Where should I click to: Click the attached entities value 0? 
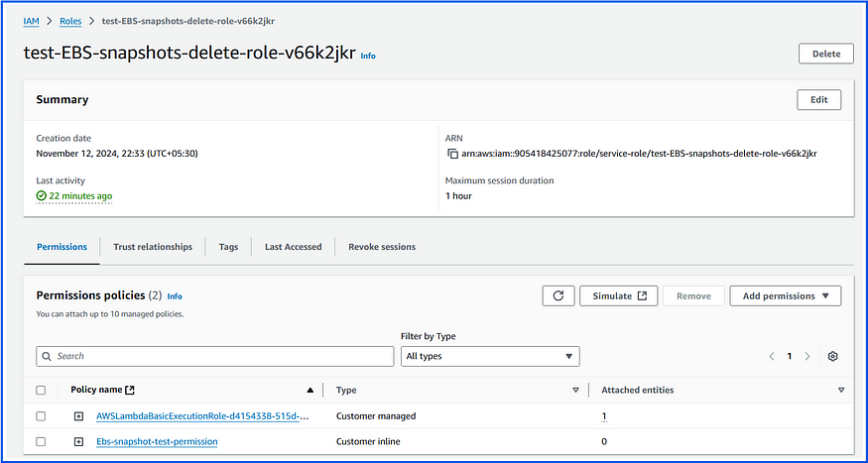tap(604, 441)
